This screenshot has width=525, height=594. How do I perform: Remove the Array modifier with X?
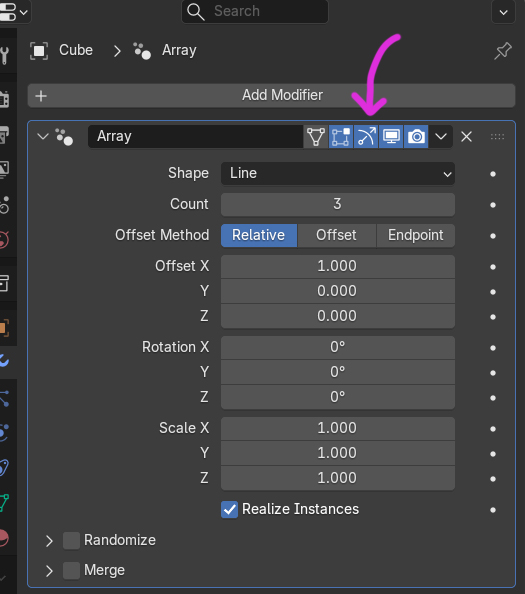[466, 137]
